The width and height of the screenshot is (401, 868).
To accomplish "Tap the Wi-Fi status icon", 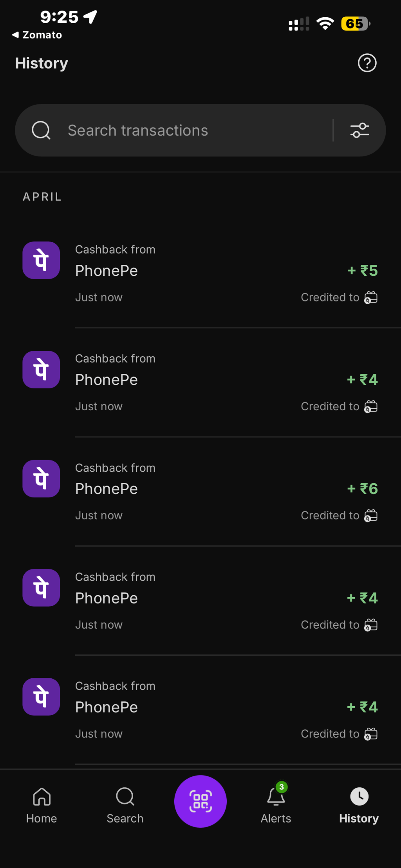I will [x=325, y=24].
